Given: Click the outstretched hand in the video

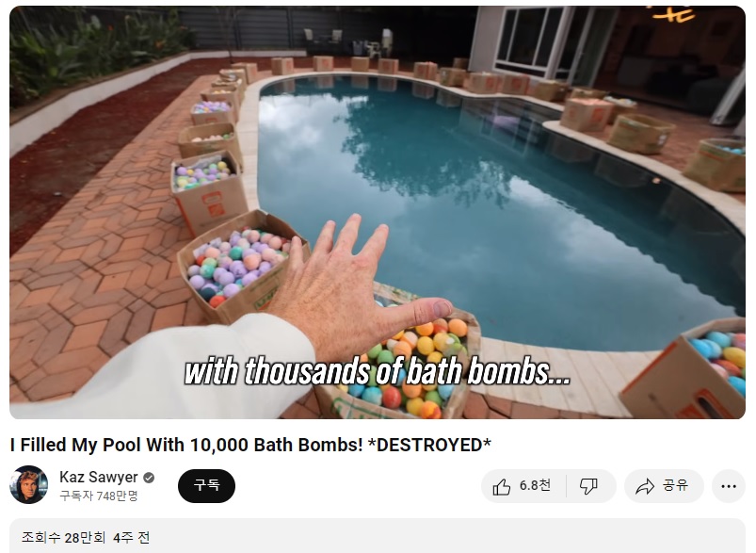Looking at the screenshot, I should (x=347, y=289).
